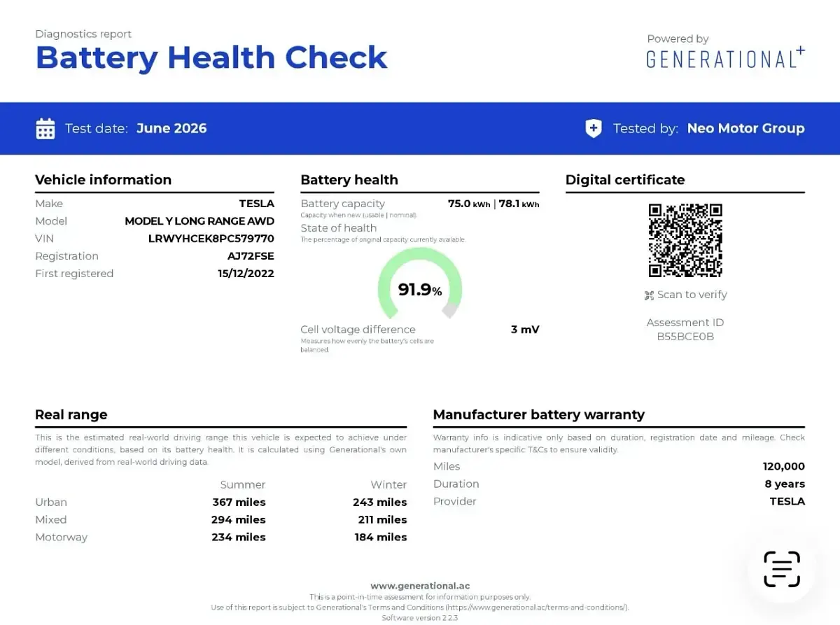Click the 75.0 kWh usable capacity

(x=469, y=204)
